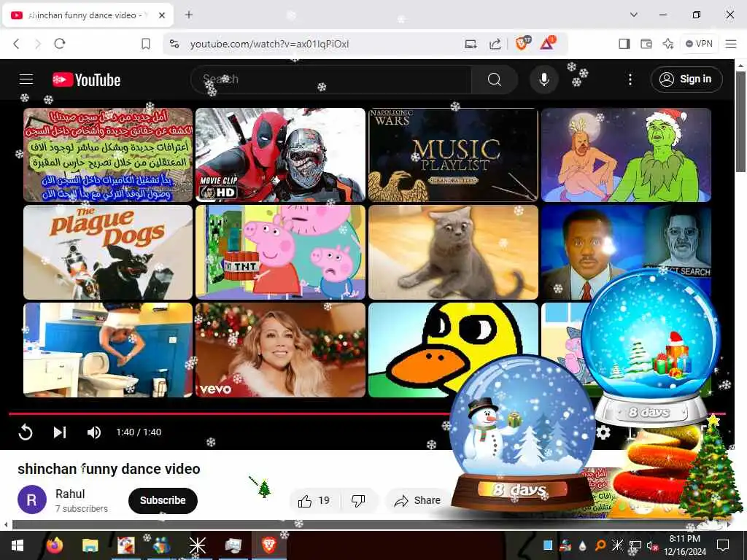Open the surprised gray cat thumbnail

(453, 252)
